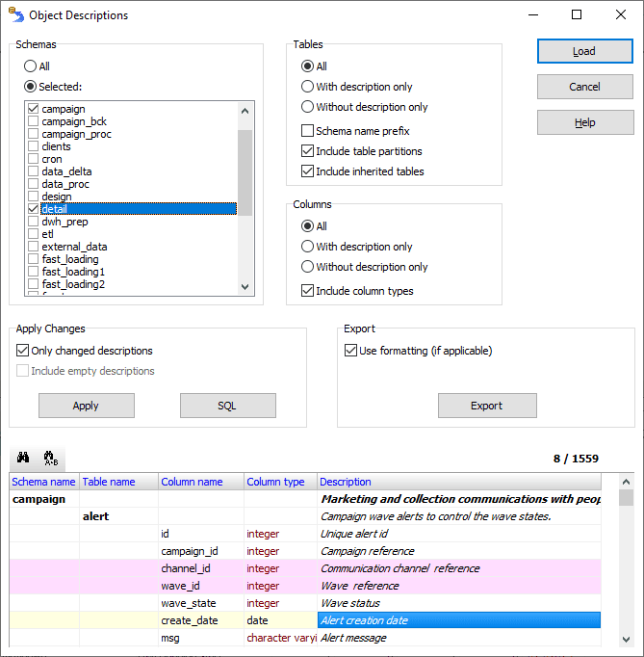Uncheck Include column types
The width and height of the screenshot is (644, 657).
click(308, 291)
